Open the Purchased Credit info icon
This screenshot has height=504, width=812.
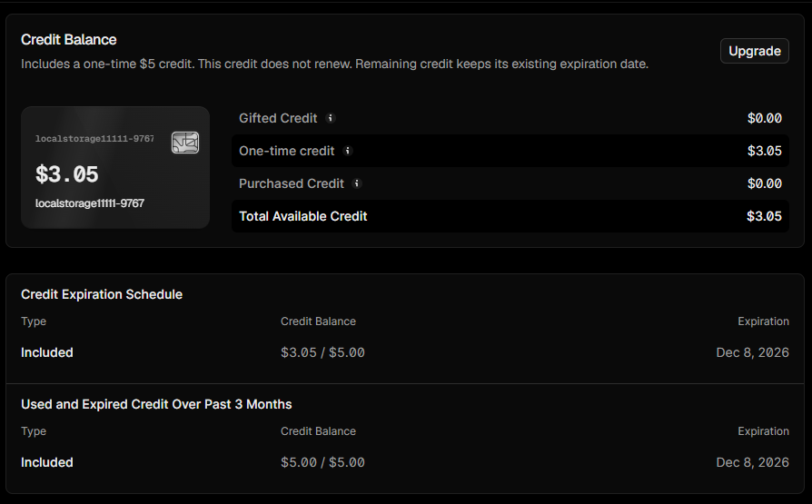[x=357, y=183]
